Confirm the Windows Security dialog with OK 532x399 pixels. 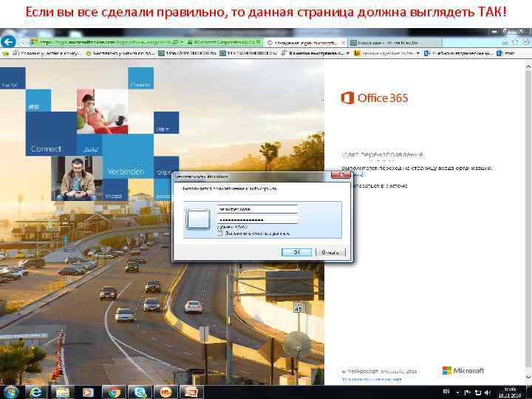click(296, 252)
